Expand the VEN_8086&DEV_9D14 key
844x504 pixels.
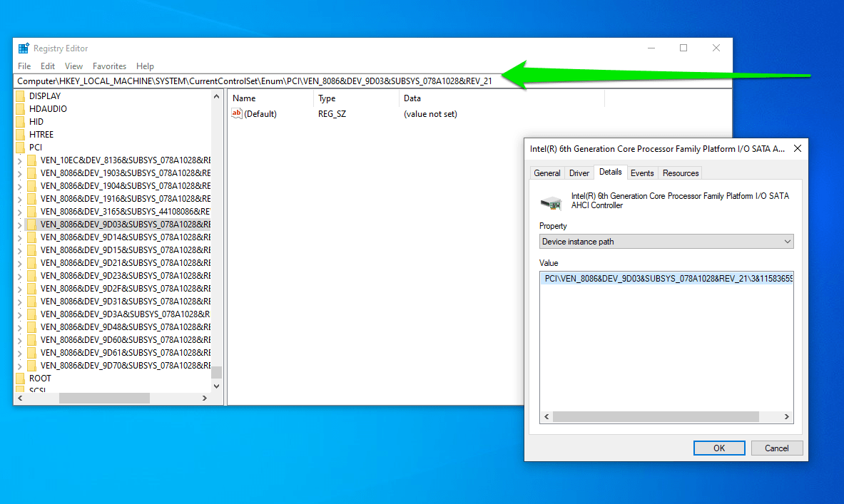point(20,238)
